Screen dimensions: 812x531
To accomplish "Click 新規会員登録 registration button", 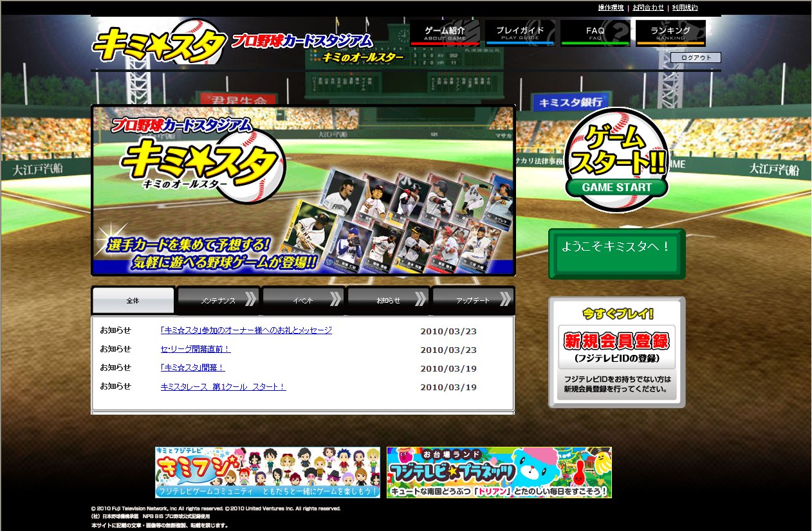I will (x=616, y=347).
